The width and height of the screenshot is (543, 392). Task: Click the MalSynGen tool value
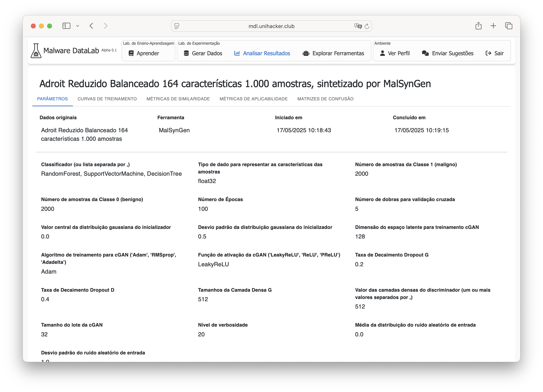pos(174,130)
